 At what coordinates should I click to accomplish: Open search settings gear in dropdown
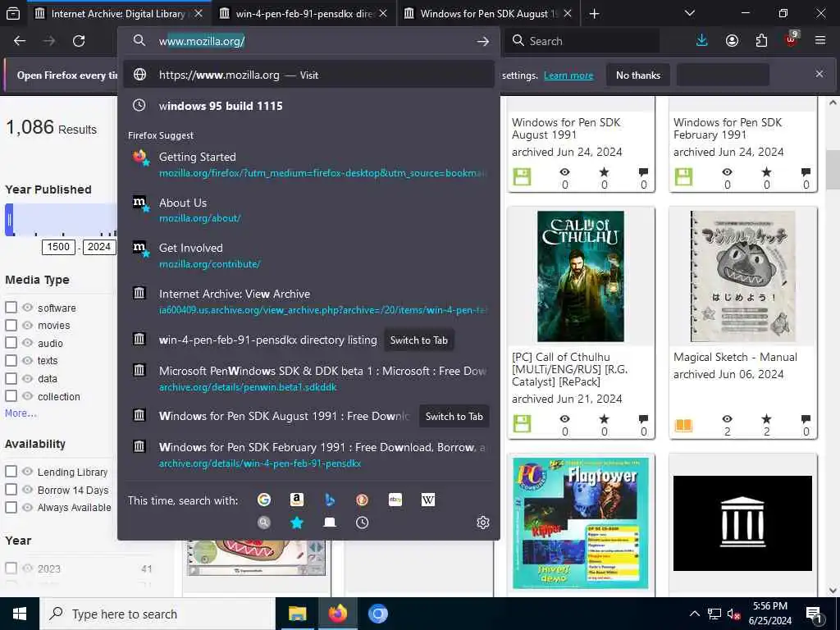point(482,523)
